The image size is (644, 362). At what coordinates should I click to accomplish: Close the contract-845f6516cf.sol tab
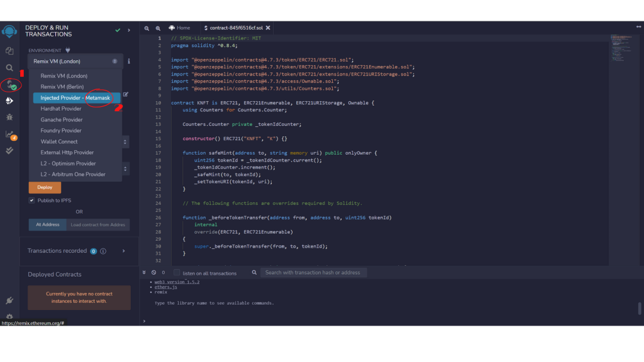(268, 28)
